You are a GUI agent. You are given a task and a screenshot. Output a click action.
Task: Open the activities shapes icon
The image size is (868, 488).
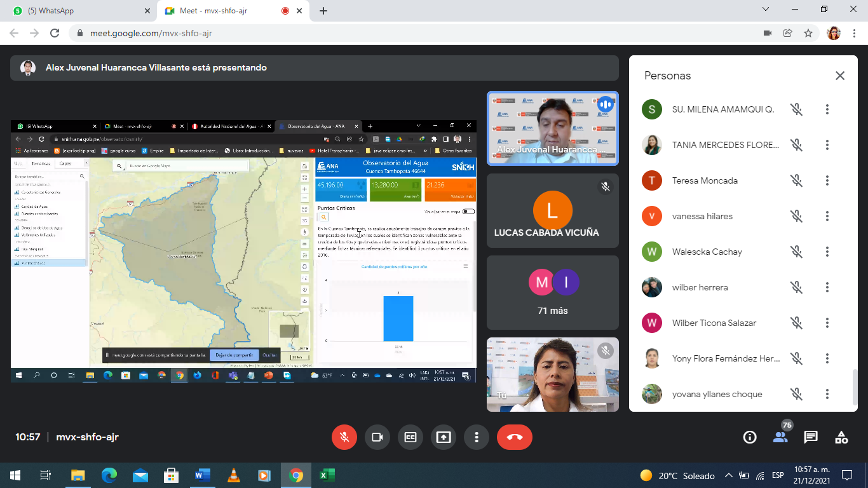[841, 437]
